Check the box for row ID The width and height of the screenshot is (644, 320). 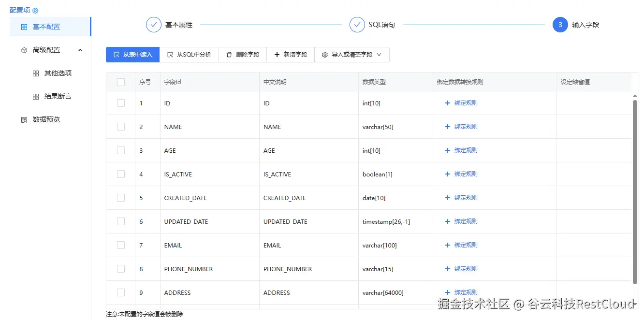[x=121, y=103]
